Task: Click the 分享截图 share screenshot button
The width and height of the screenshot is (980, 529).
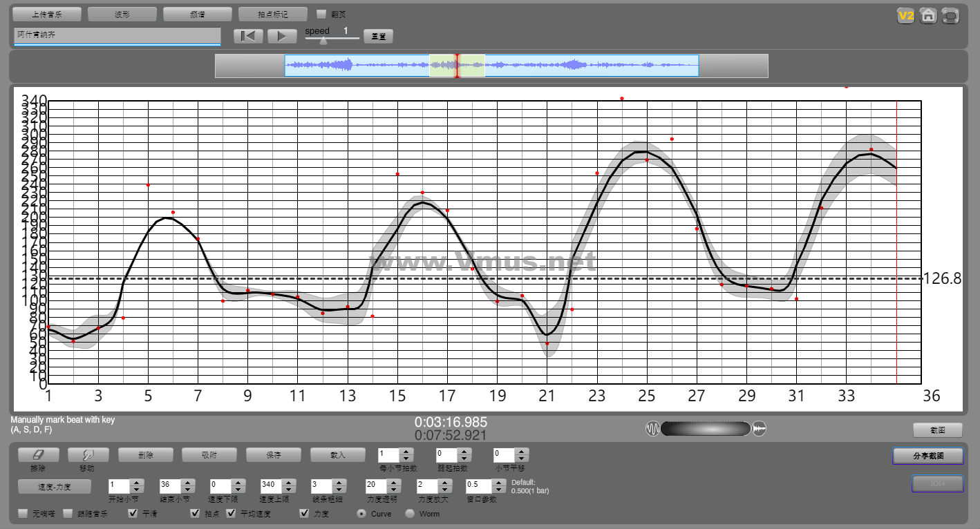Action: click(937, 456)
